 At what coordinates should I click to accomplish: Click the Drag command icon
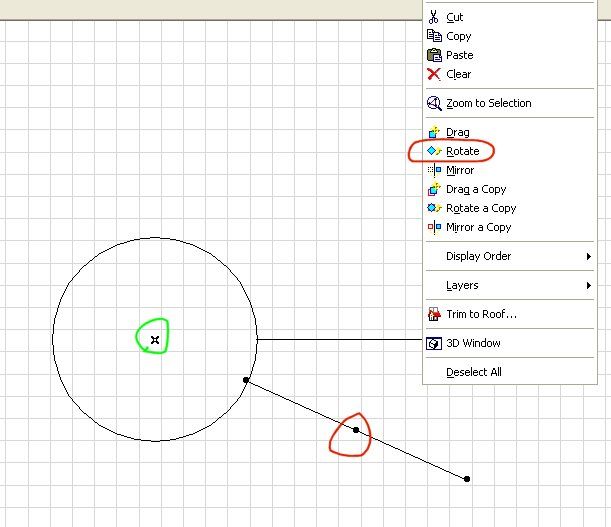[x=434, y=132]
